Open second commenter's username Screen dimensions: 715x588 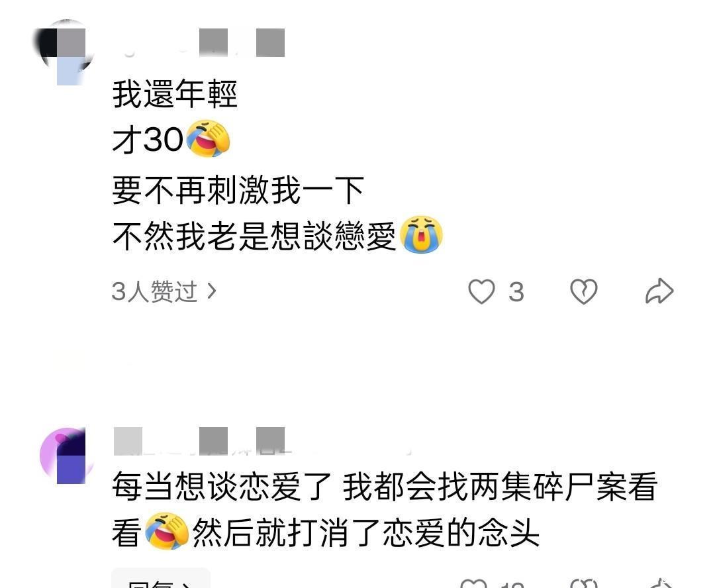click(262, 442)
